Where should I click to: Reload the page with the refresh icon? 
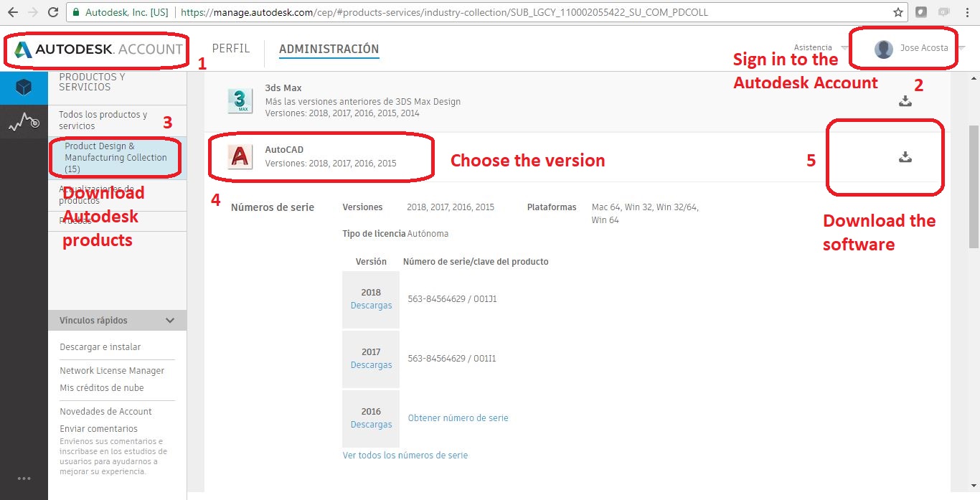[52, 12]
